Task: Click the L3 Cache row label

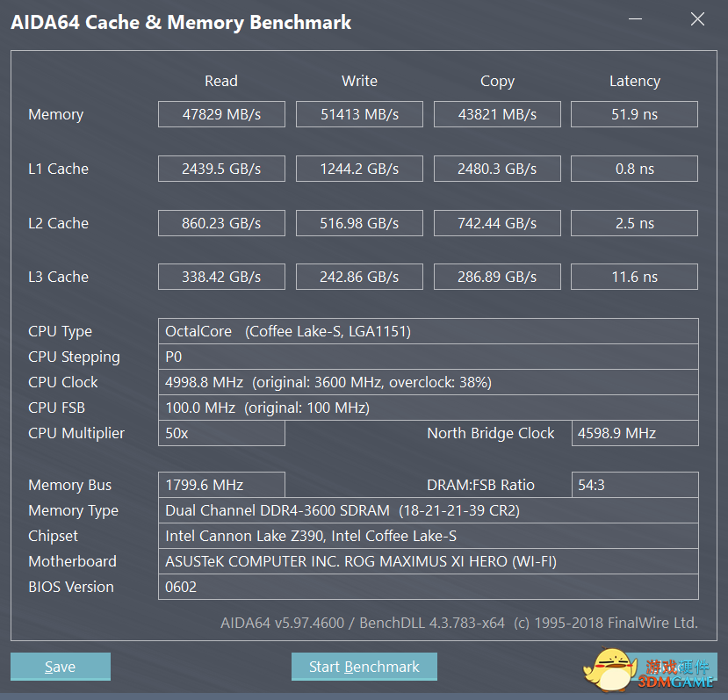Action: coord(58,277)
